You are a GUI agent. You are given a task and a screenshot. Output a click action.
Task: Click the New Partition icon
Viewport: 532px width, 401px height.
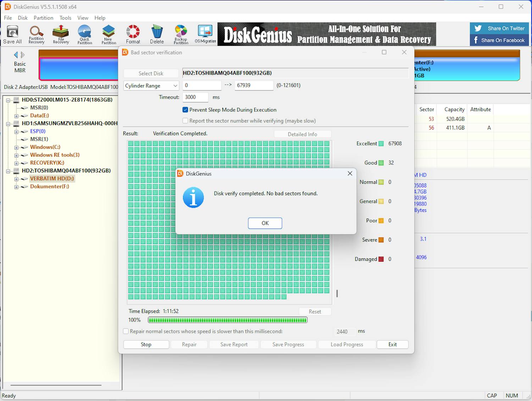pos(109,34)
